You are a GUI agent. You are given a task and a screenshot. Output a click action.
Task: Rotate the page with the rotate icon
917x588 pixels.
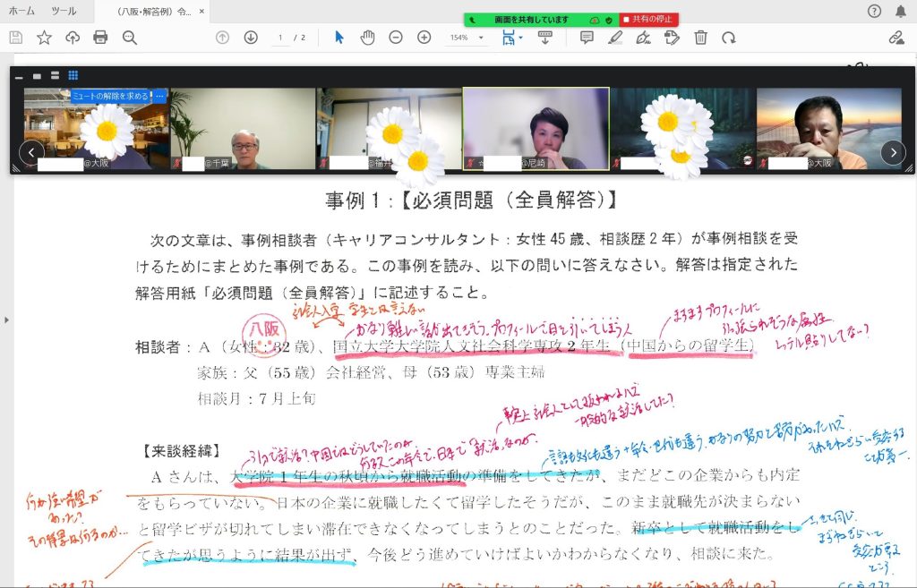tap(729, 38)
